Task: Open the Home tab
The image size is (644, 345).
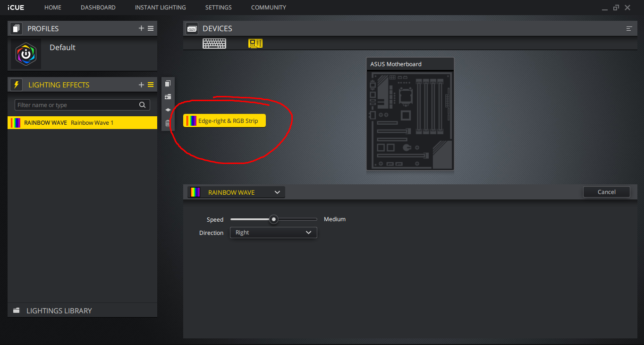Action: coord(53,8)
